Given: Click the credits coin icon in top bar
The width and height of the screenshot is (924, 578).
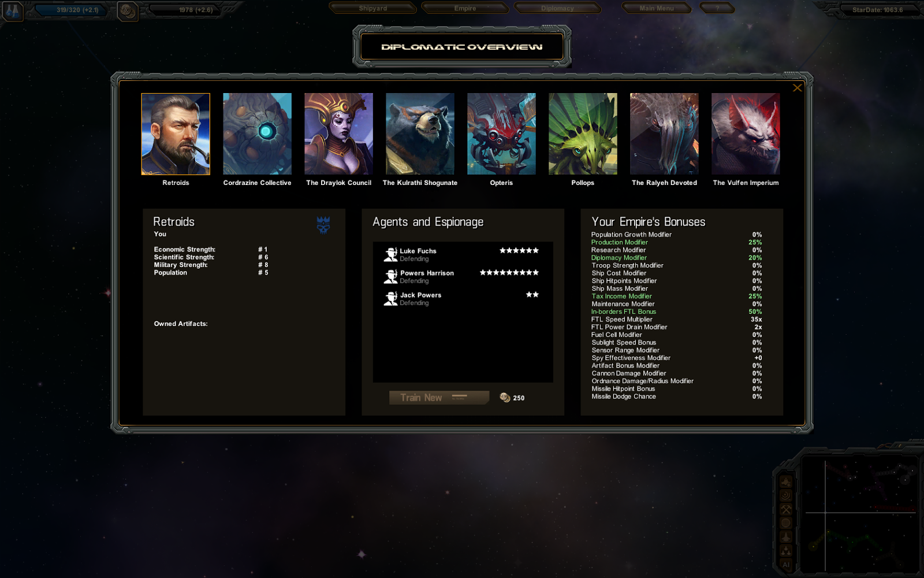Looking at the screenshot, I should pos(128,11).
